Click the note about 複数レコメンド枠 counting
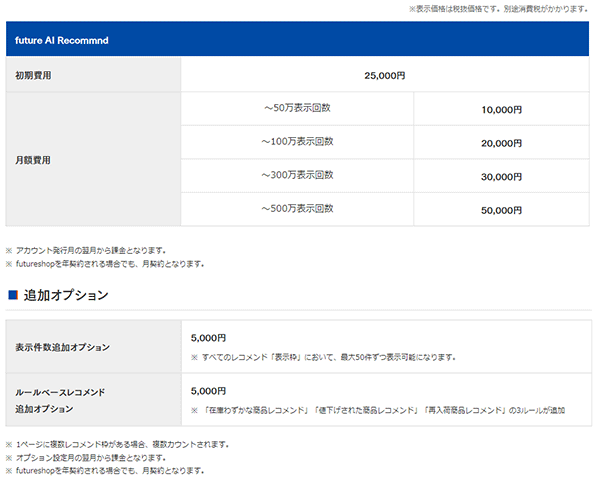 pyautogui.click(x=117, y=444)
